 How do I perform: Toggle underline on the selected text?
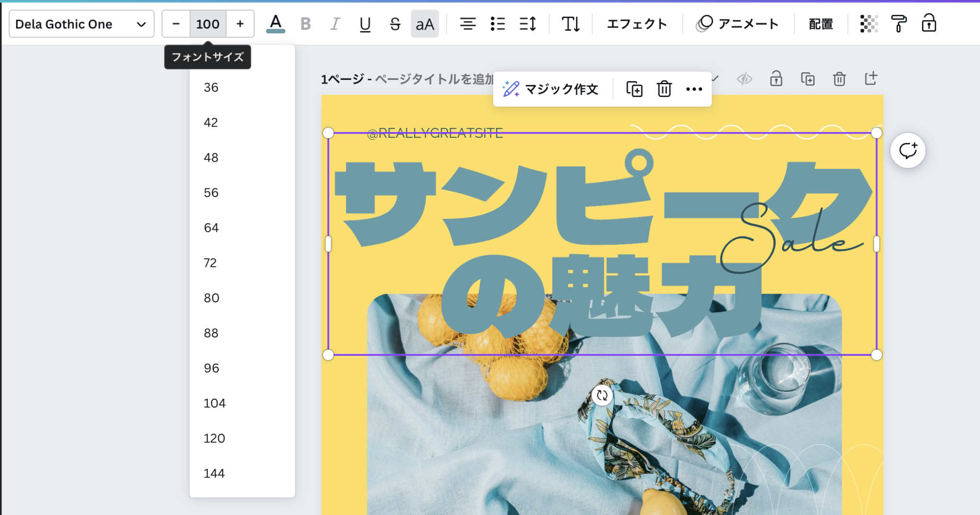pos(365,23)
